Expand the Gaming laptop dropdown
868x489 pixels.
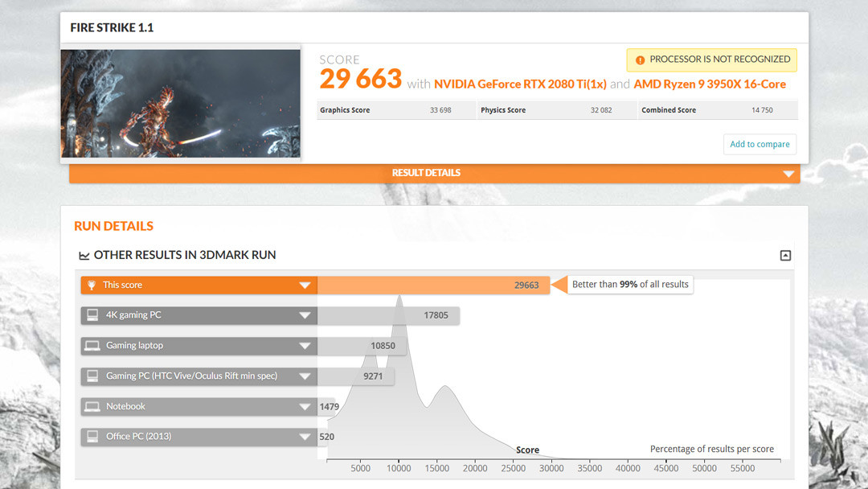[305, 345]
